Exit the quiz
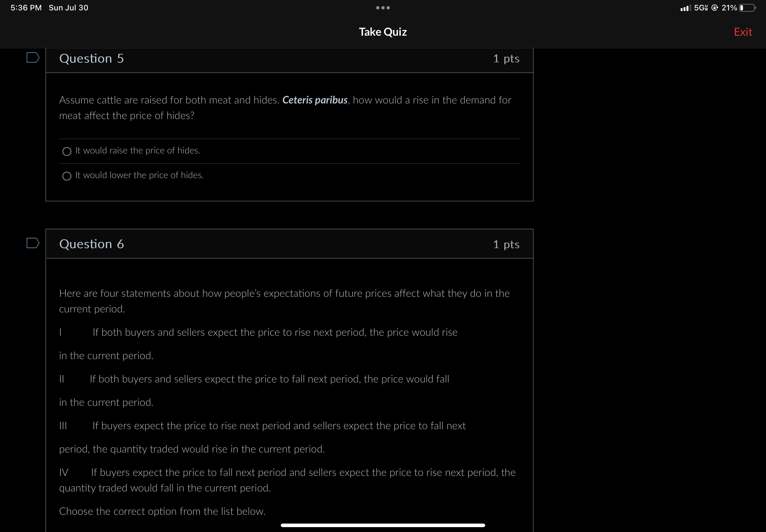 [x=743, y=32]
